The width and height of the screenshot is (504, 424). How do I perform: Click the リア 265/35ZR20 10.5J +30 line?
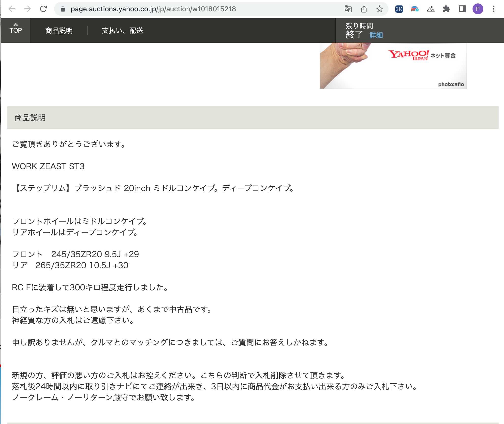click(x=70, y=265)
